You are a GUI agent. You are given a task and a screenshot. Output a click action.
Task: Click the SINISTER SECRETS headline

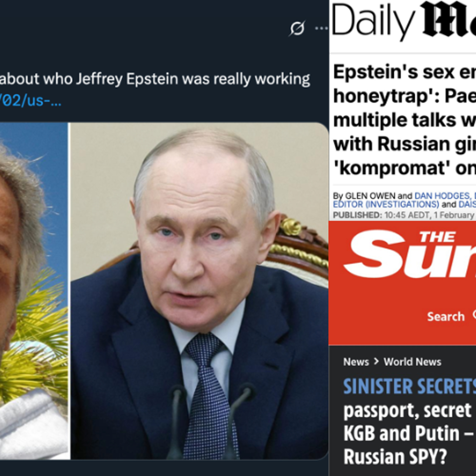[410, 386]
